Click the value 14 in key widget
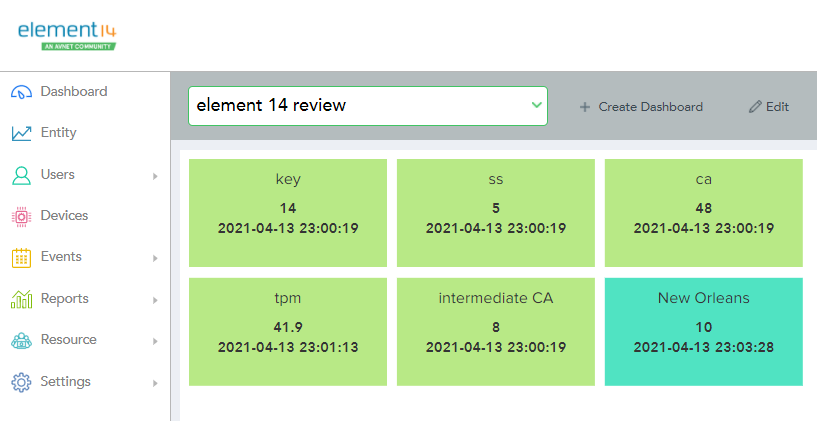This screenshot has width=817, height=421. coord(288,208)
